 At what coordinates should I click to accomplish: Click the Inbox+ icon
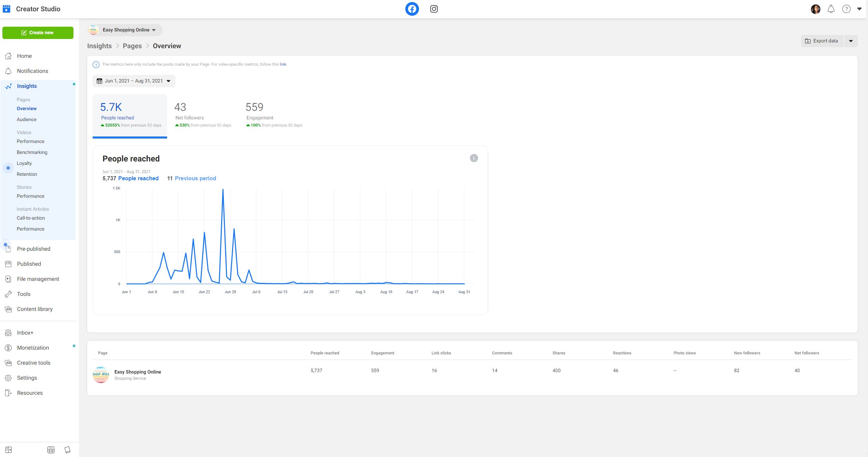pos(9,333)
